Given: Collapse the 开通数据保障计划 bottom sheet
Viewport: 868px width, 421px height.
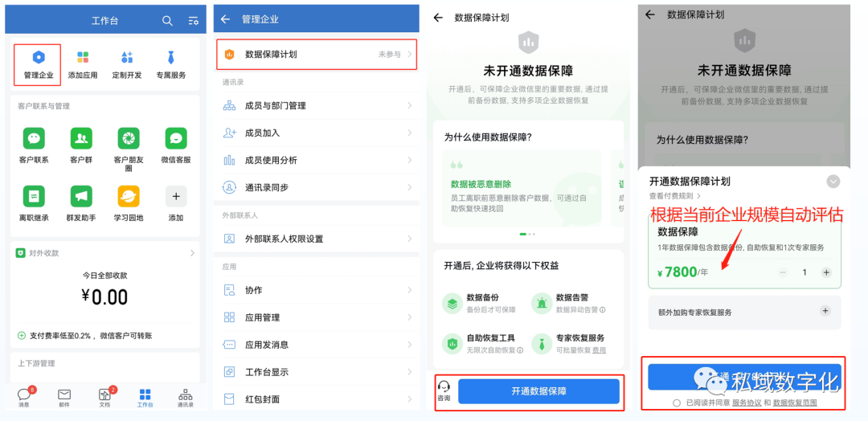Looking at the screenshot, I should pyautogui.click(x=833, y=182).
